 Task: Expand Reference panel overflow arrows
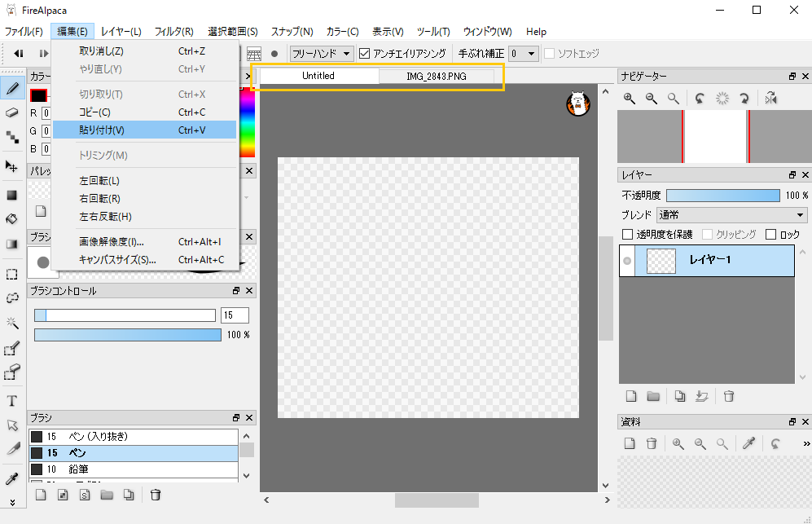(x=806, y=443)
